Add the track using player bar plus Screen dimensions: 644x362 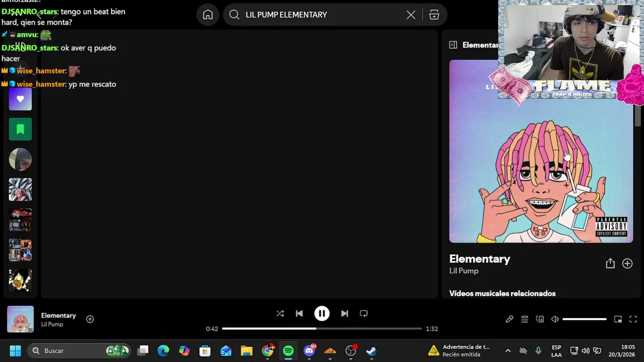coord(90,319)
